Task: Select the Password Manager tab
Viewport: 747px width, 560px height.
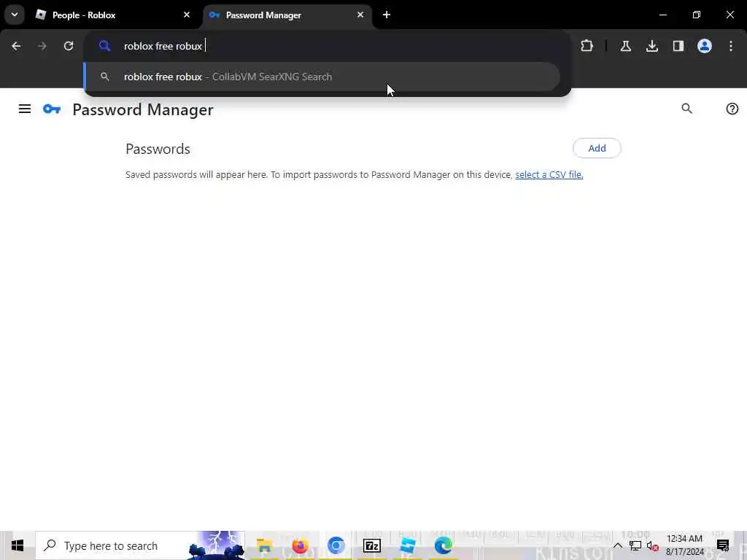Action: pyautogui.click(x=287, y=15)
